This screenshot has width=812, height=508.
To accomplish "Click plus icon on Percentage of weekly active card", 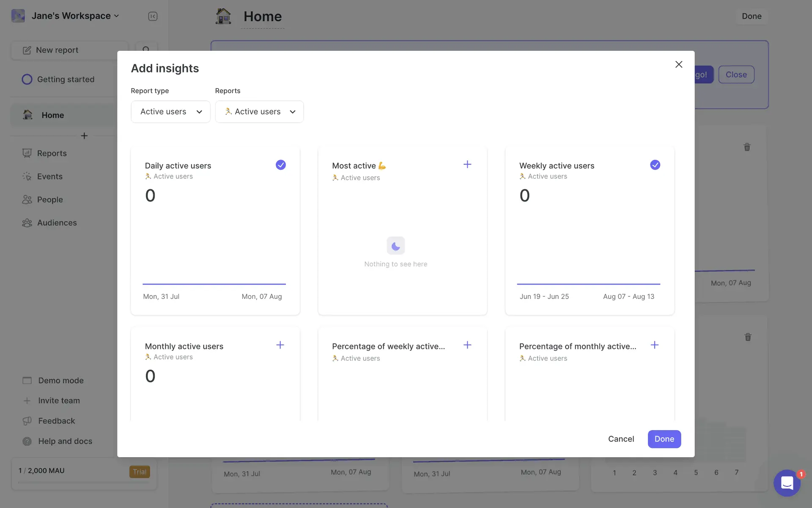I will [467, 345].
